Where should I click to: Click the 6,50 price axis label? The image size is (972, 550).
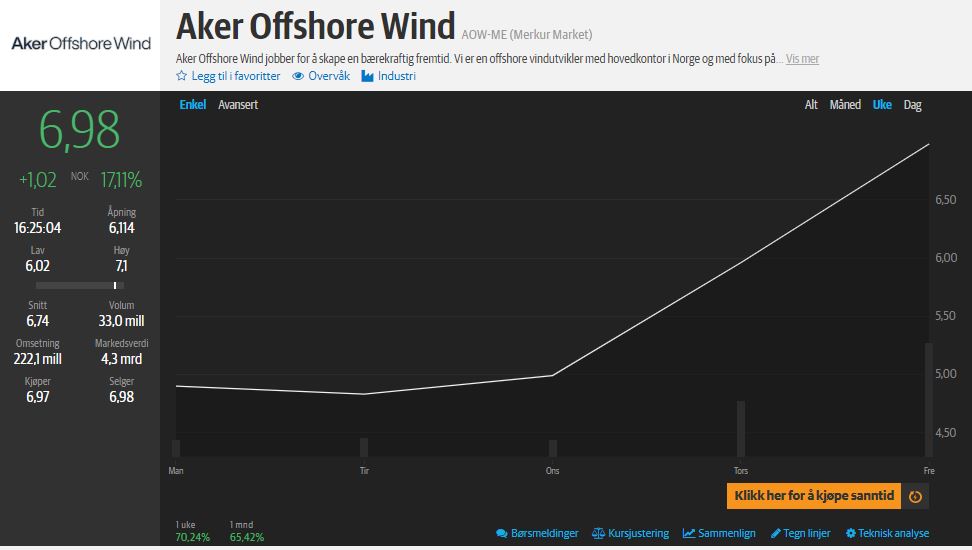(946, 200)
